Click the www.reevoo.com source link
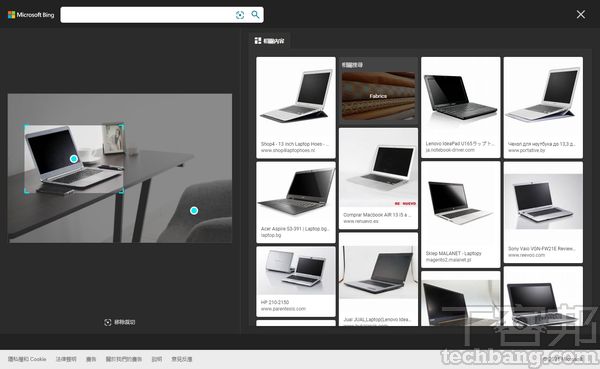 click(x=526, y=255)
